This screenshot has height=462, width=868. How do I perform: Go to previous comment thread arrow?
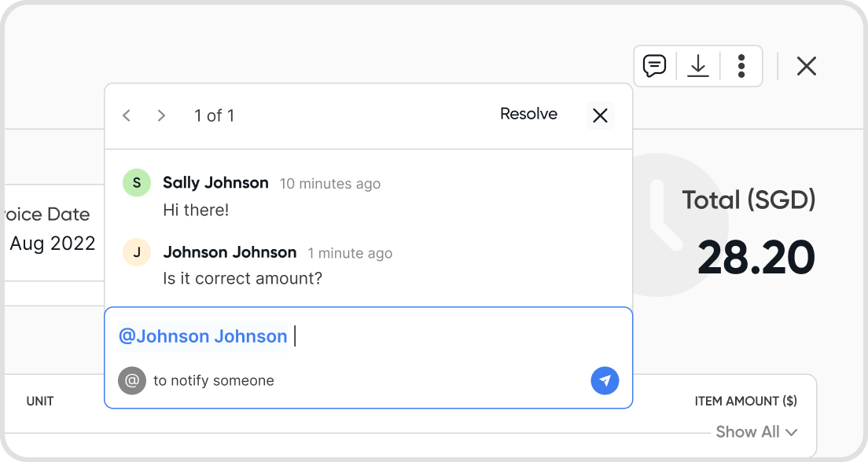pyautogui.click(x=127, y=116)
